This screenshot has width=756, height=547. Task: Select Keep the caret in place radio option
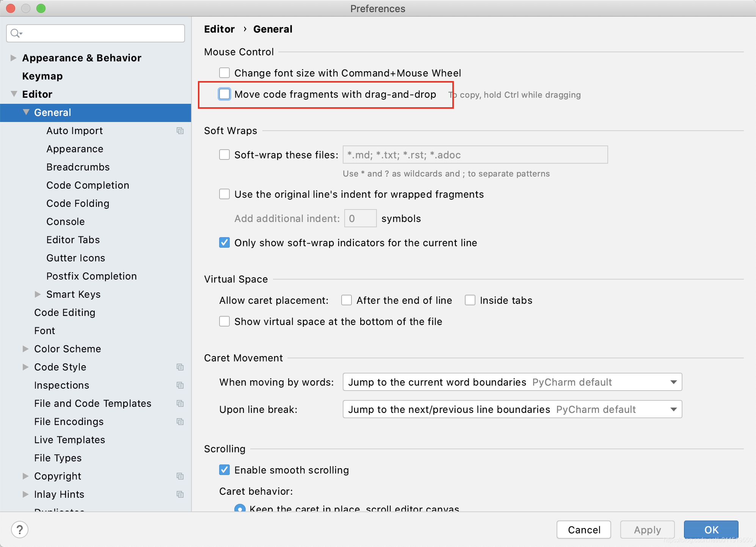[x=240, y=508]
